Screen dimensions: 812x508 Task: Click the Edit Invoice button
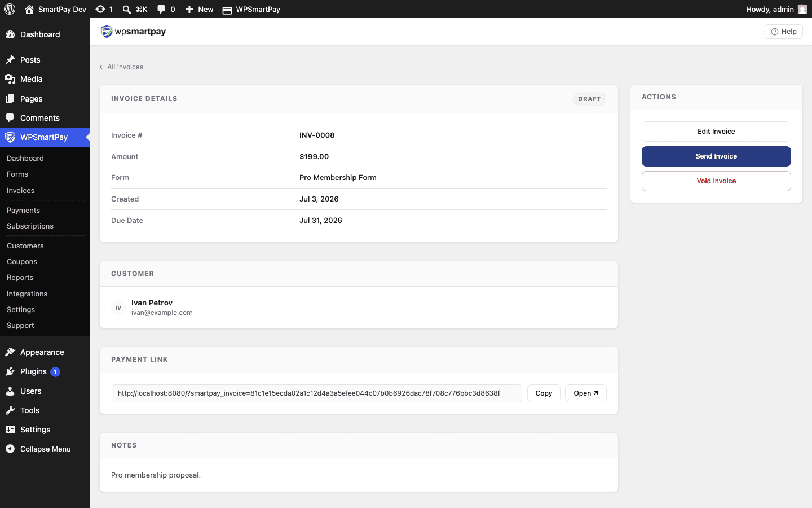coord(716,132)
